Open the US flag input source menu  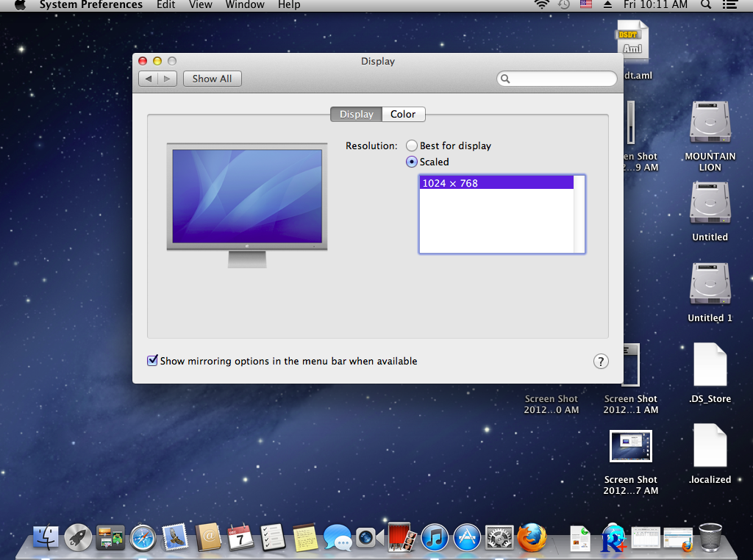click(585, 5)
